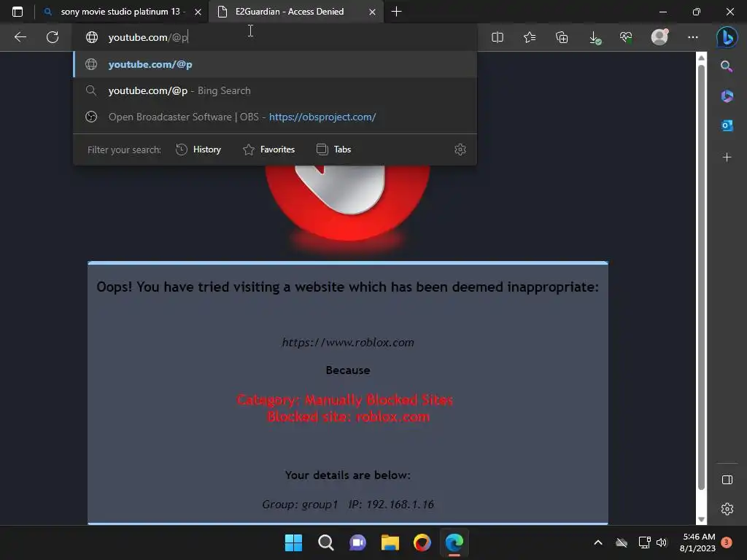Show hidden system tray icons
This screenshot has height=560, width=747.
click(598, 542)
